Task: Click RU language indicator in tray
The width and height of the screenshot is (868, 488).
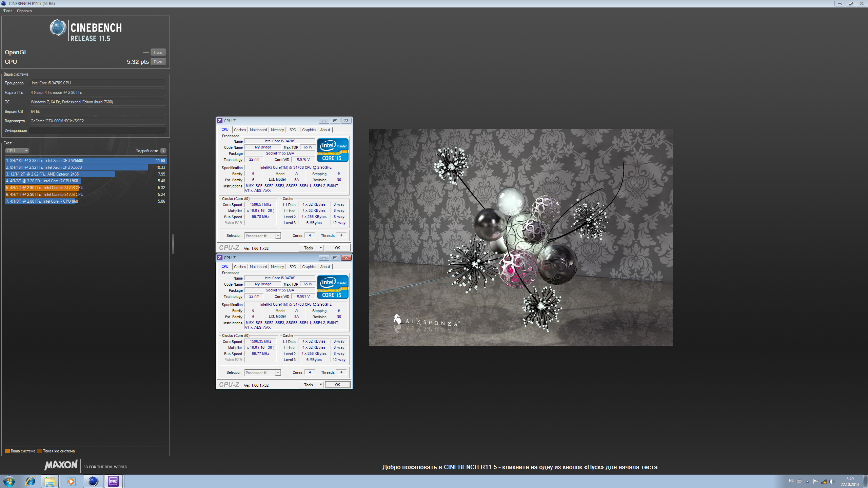Action: click(x=791, y=481)
